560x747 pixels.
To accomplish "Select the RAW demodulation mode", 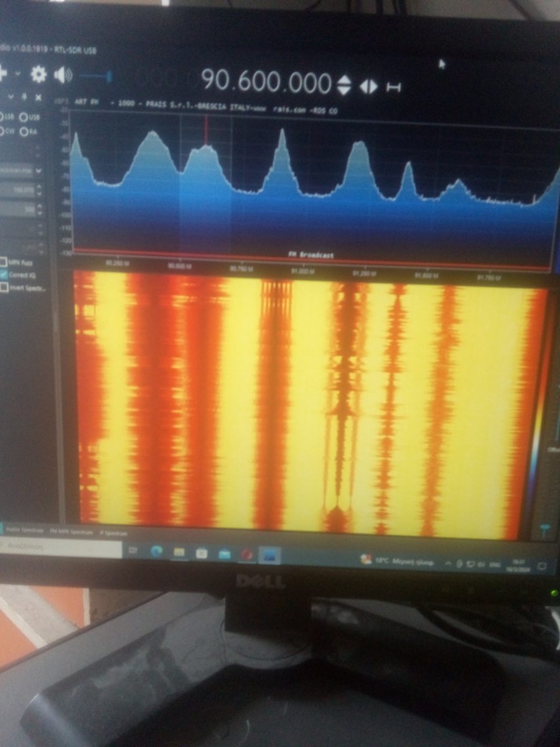I will click(29, 131).
